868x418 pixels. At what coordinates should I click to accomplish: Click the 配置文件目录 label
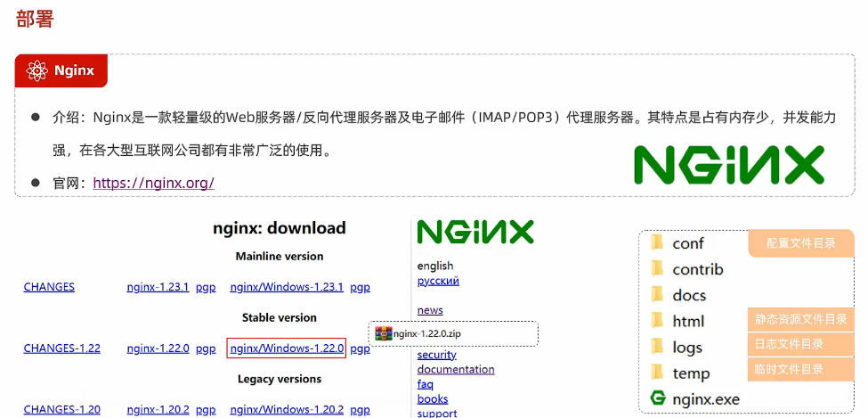coord(800,243)
